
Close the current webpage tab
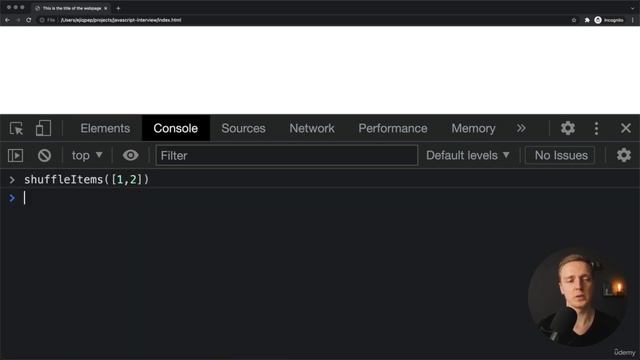[x=106, y=8]
